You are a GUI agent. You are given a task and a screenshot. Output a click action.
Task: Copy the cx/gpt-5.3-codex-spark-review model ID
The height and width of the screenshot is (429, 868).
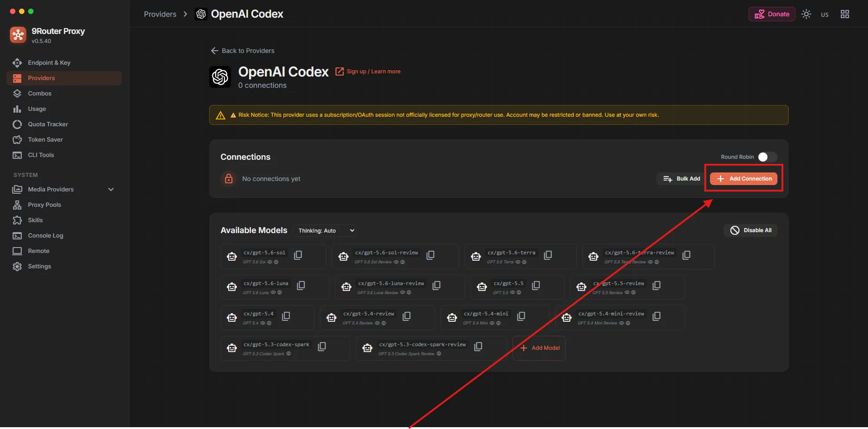[478, 347]
